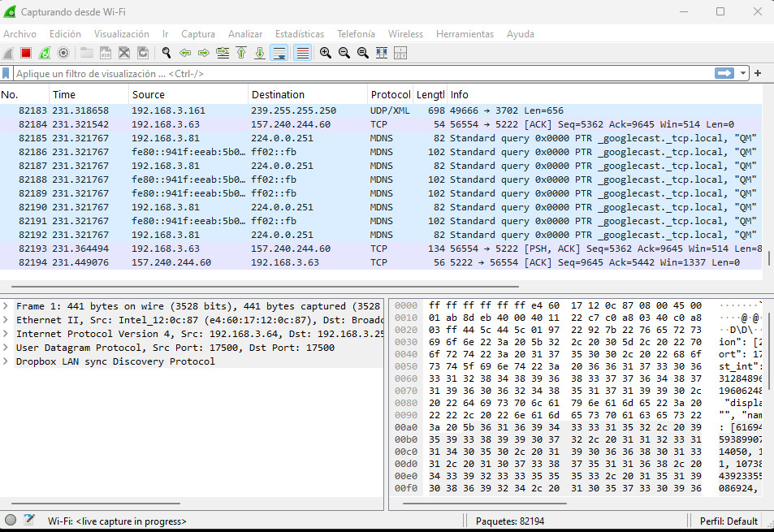Screen dimensions: 774x532
Task: Stop the live packet capture
Action: pyautogui.click(x=26, y=53)
